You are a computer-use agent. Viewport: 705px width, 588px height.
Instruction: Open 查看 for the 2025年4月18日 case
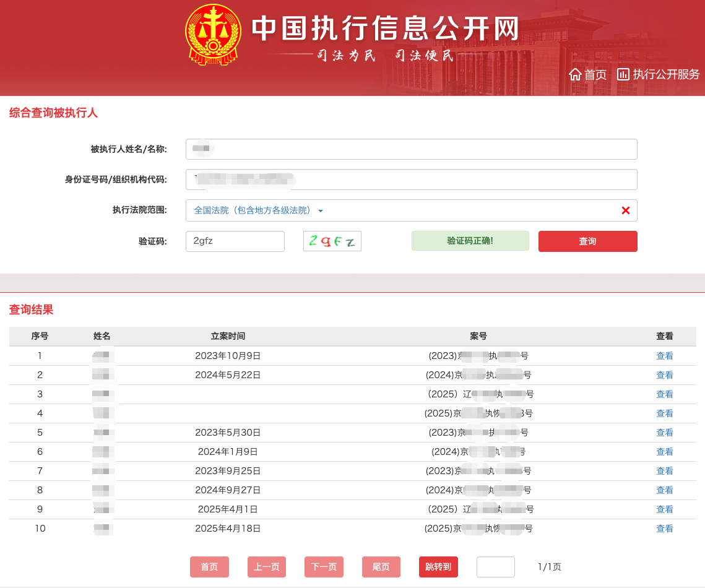664,528
